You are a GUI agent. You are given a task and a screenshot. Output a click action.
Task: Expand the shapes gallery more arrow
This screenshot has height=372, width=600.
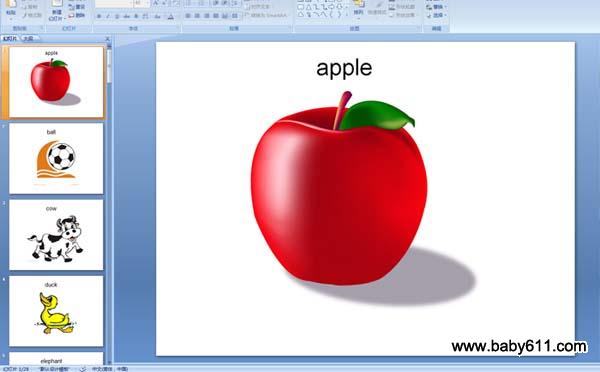click(347, 15)
